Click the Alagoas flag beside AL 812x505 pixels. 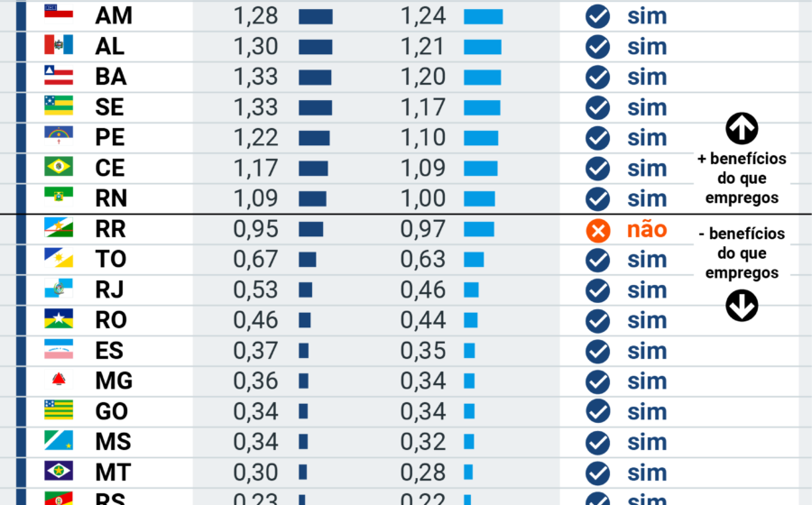[59, 44]
